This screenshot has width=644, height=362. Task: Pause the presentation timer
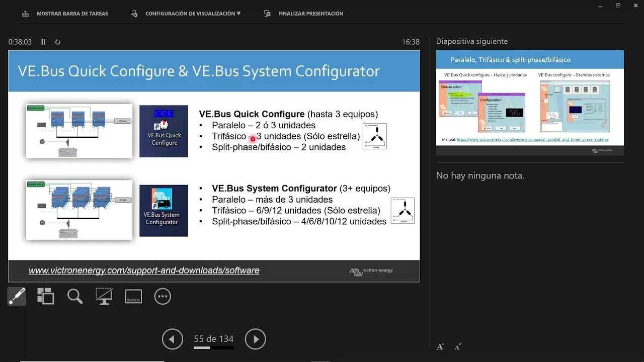[x=43, y=42]
